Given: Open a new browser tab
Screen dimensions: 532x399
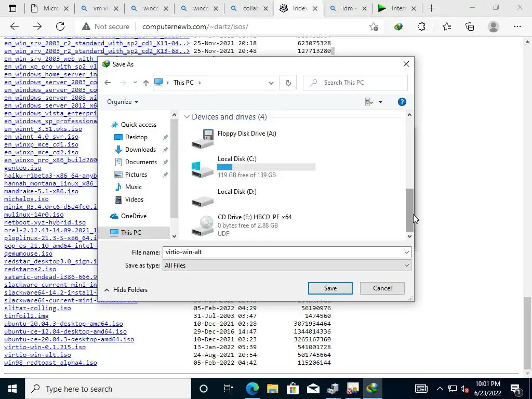Looking at the screenshot, I should 431,8.
